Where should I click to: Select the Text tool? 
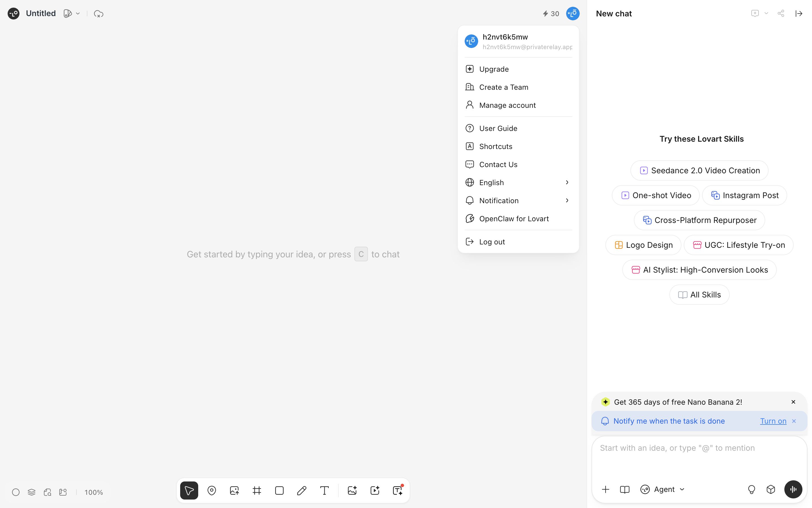(x=325, y=491)
